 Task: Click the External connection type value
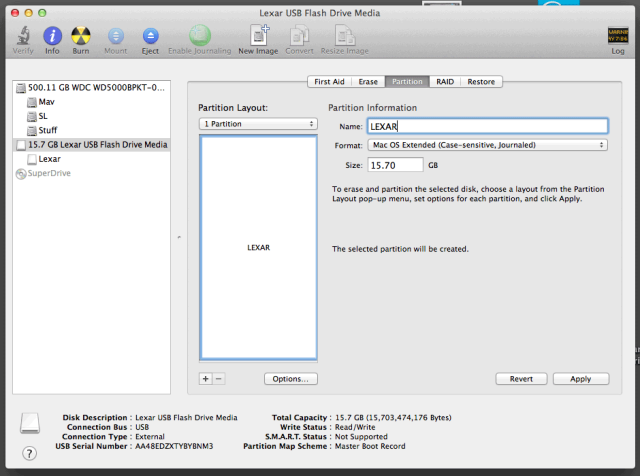click(x=150, y=437)
